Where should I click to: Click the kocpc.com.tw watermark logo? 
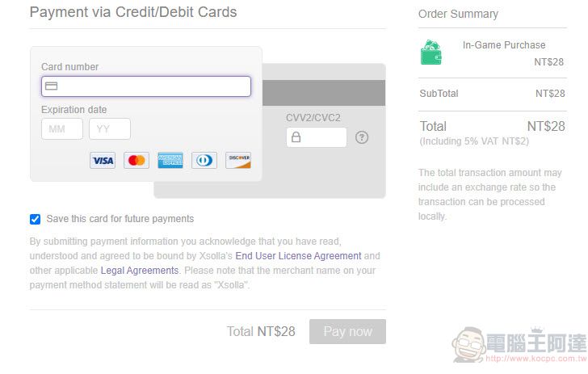(519, 345)
